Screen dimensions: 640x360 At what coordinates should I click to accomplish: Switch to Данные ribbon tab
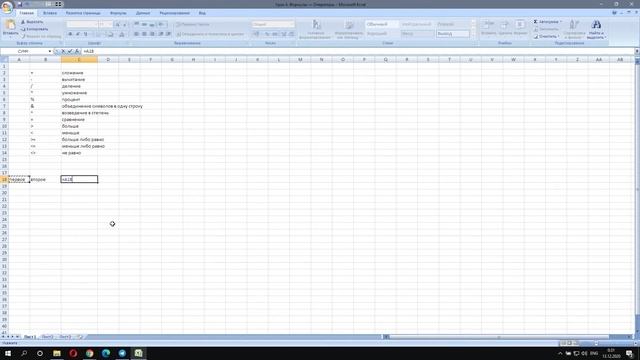(x=143, y=13)
